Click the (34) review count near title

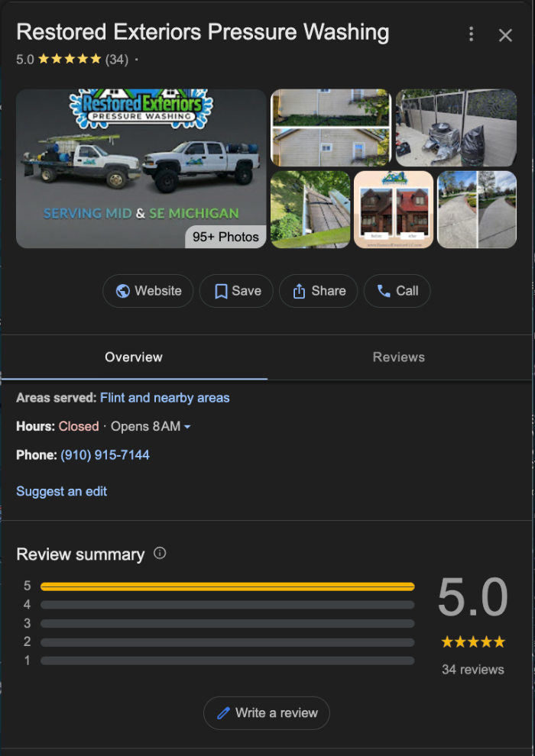(x=117, y=60)
